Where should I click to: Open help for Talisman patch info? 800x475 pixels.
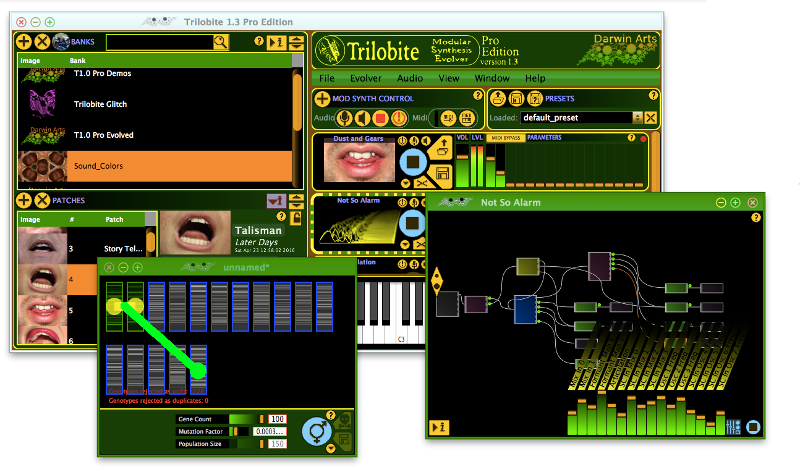(281, 216)
